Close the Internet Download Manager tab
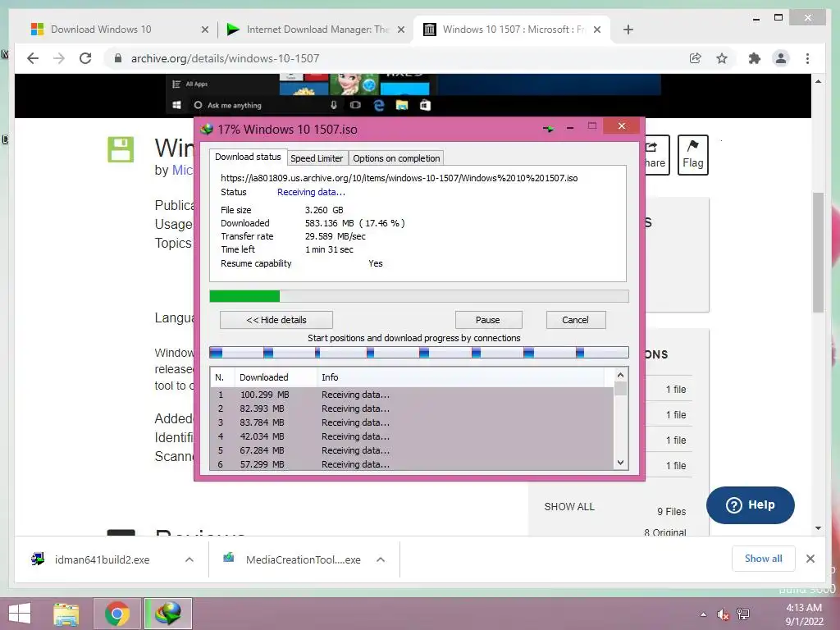The width and height of the screenshot is (840, 630). click(x=400, y=30)
